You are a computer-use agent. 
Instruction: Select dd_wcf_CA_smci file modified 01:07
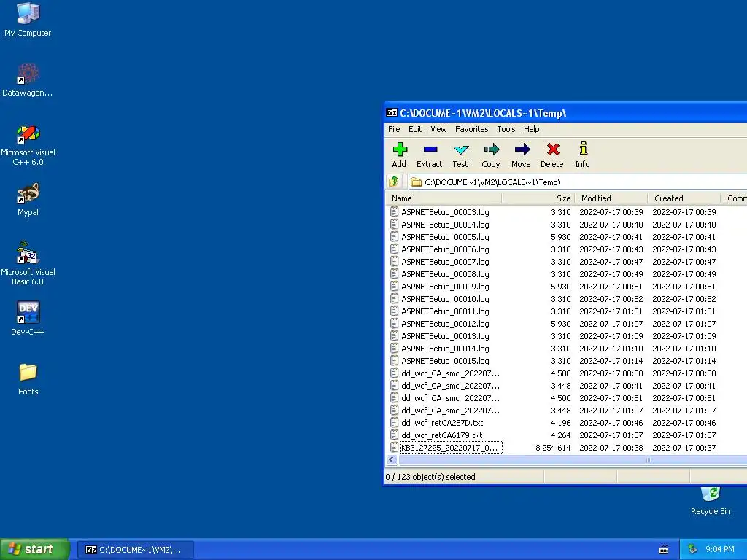(x=450, y=410)
